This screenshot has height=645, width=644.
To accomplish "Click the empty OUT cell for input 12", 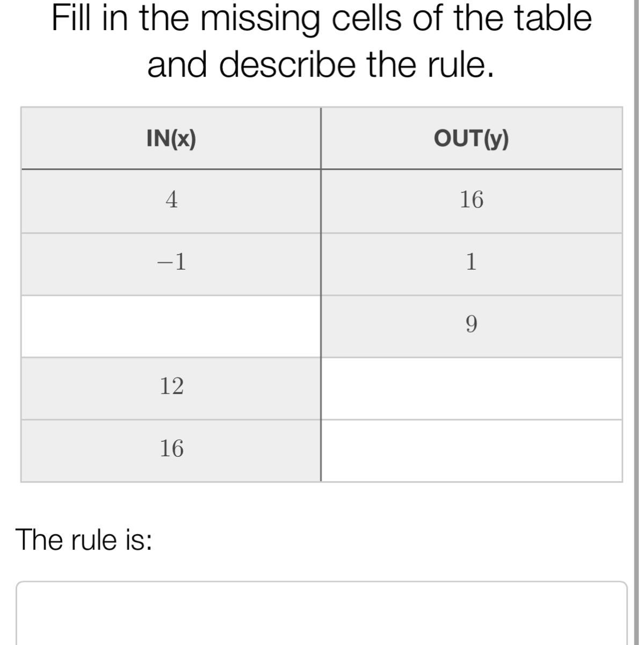I will (471, 389).
